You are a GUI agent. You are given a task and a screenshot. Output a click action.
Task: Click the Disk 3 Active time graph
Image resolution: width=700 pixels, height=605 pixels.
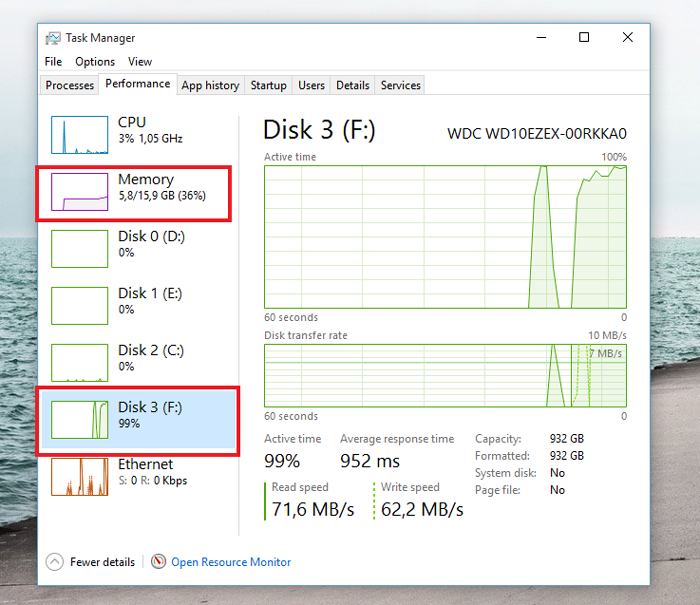pyautogui.click(x=445, y=237)
